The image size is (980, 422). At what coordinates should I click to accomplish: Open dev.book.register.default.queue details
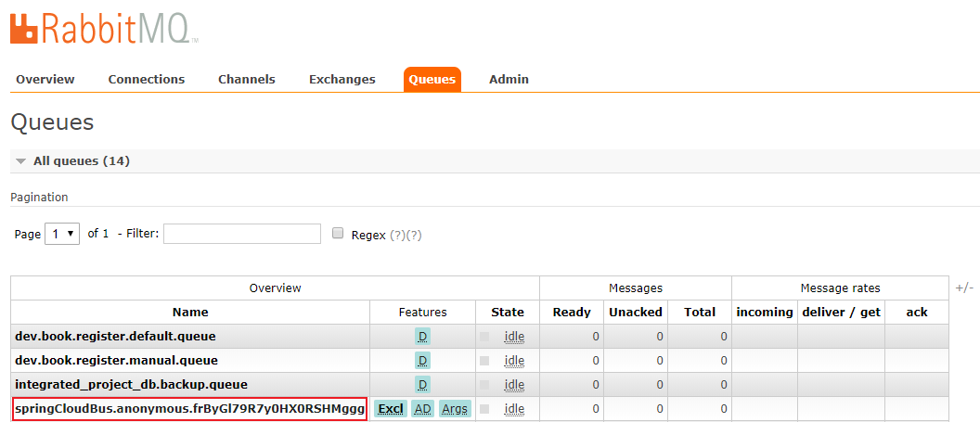point(116,337)
